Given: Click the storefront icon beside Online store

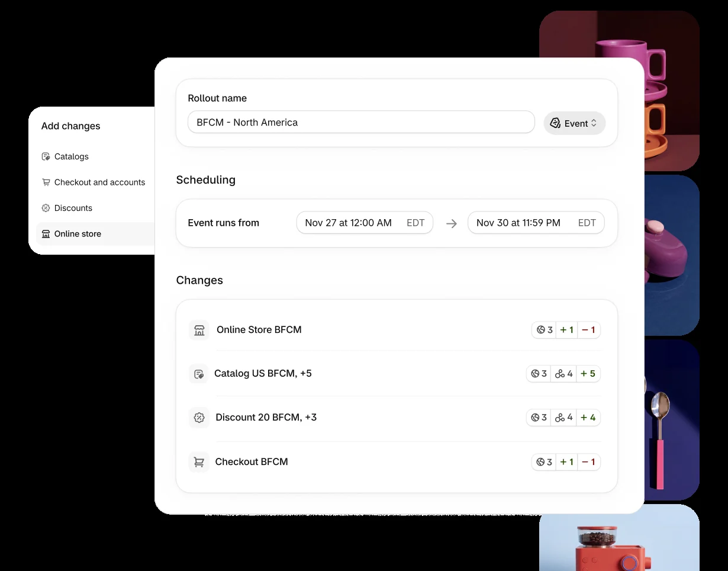Looking at the screenshot, I should (x=46, y=234).
